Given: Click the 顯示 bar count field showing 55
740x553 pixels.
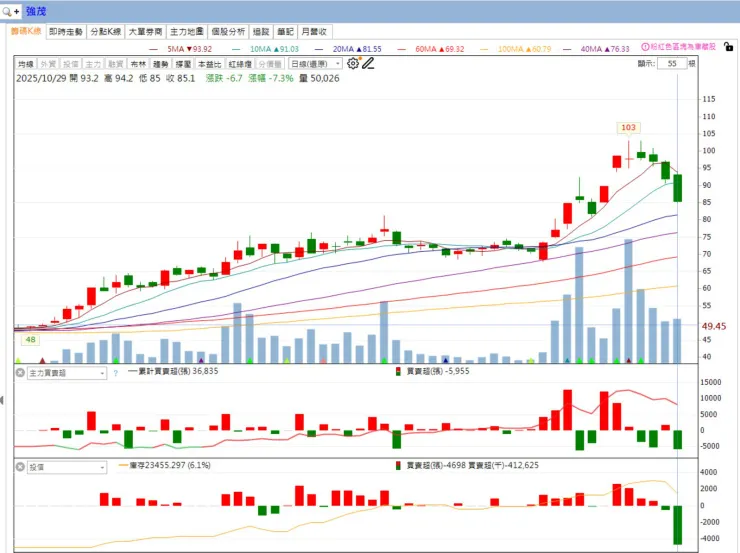Looking at the screenshot, I should coord(672,63).
